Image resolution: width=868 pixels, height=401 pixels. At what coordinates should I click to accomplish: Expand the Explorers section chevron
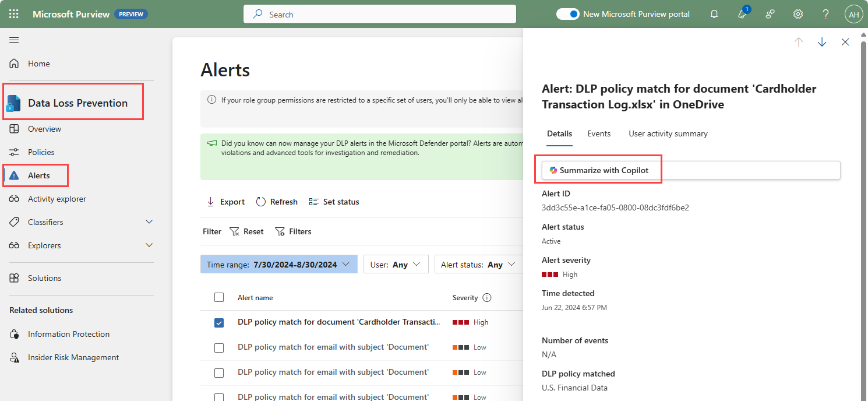coord(149,245)
